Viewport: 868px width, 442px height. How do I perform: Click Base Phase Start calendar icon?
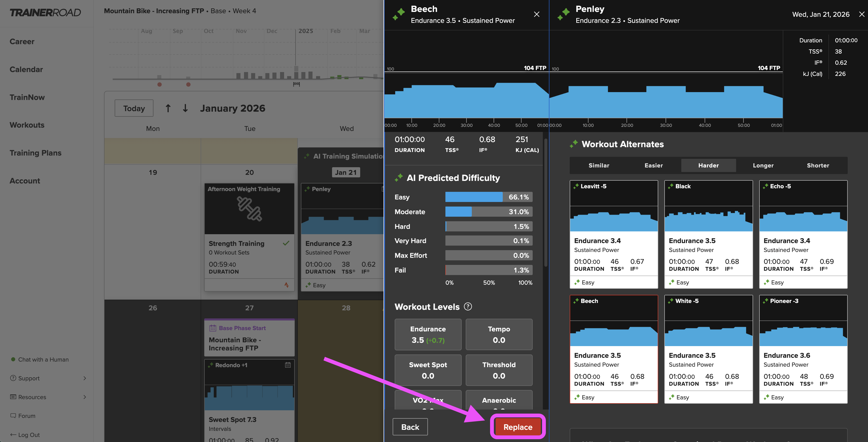[213, 328]
